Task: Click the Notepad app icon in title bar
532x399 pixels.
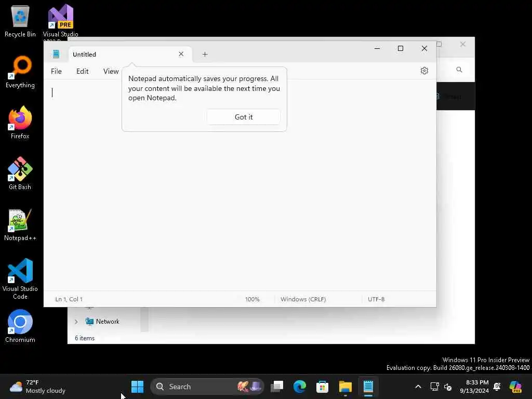Action: (x=56, y=54)
